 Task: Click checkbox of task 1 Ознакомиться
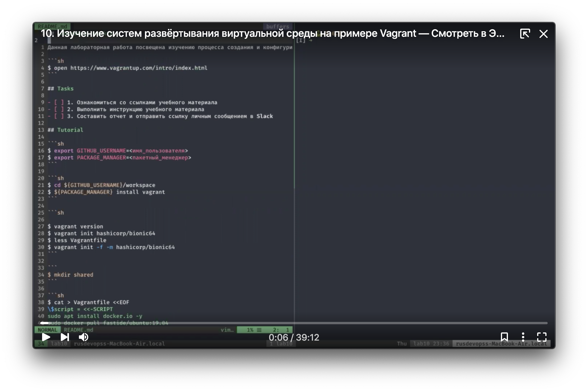point(59,102)
